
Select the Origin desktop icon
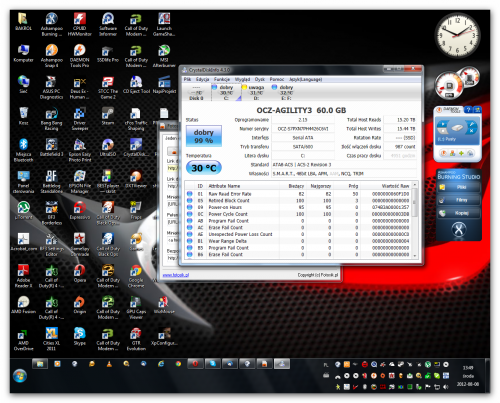(x=80, y=305)
